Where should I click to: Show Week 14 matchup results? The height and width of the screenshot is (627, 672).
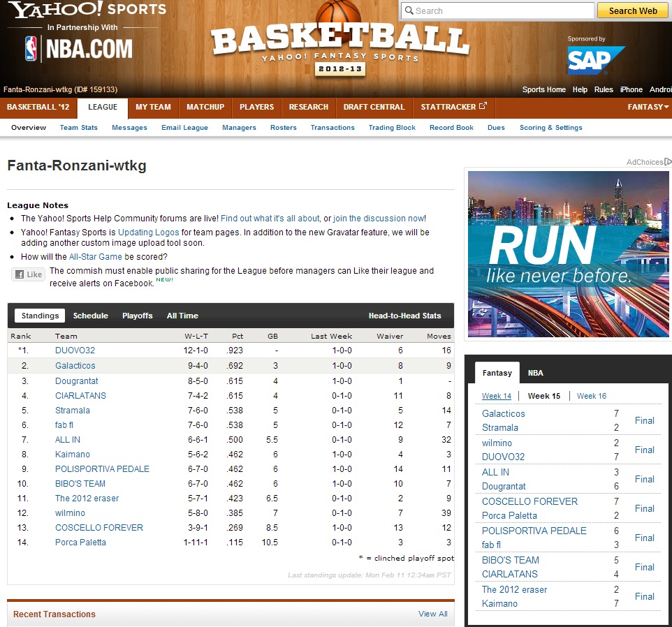tap(496, 396)
